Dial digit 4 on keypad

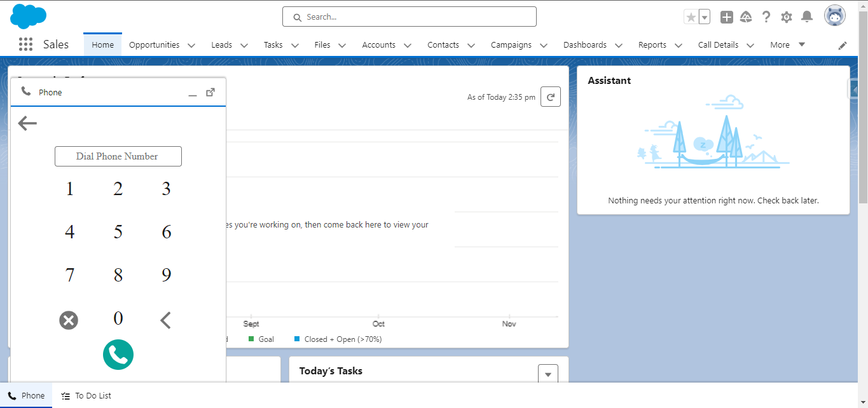tap(70, 232)
